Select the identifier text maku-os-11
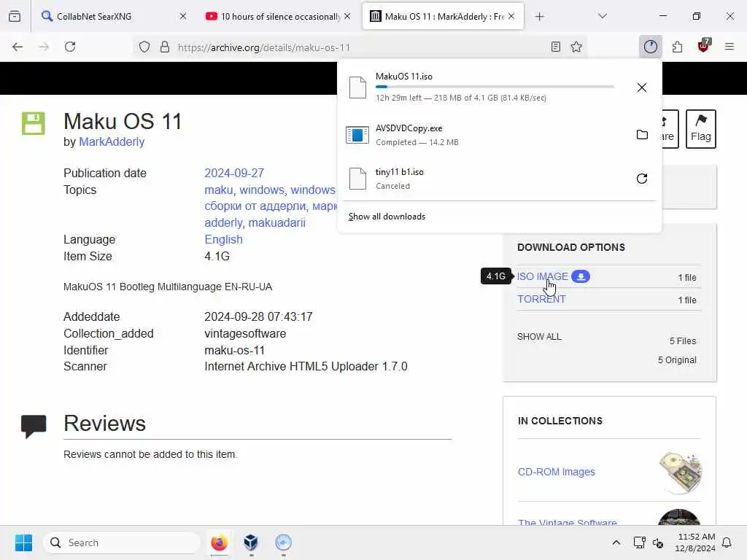The image size is (747, 560). [x=234, y=350]
